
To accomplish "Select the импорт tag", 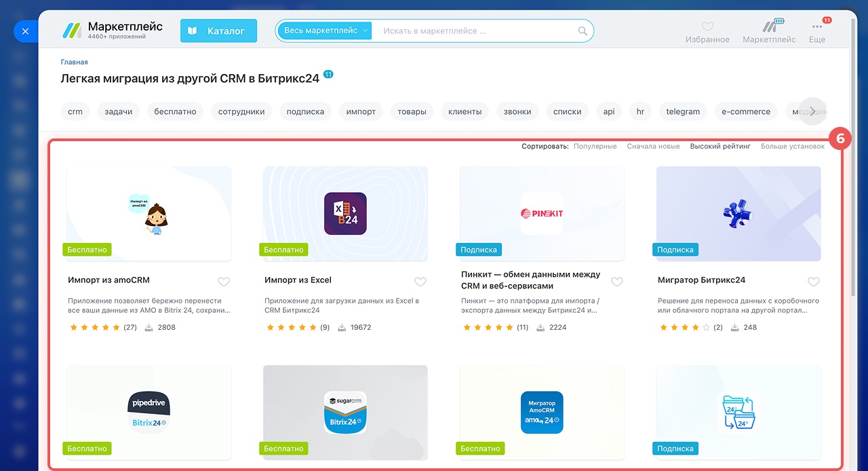I will click(x=361, y=111).
